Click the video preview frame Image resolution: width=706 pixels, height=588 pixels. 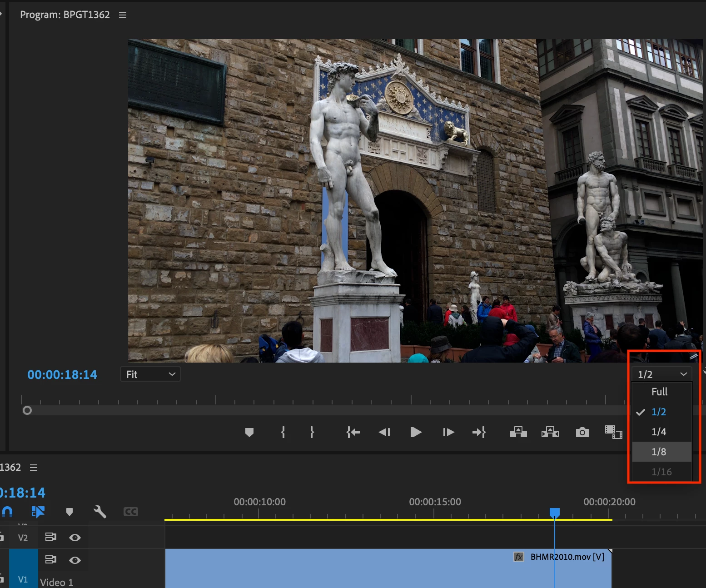416,200
